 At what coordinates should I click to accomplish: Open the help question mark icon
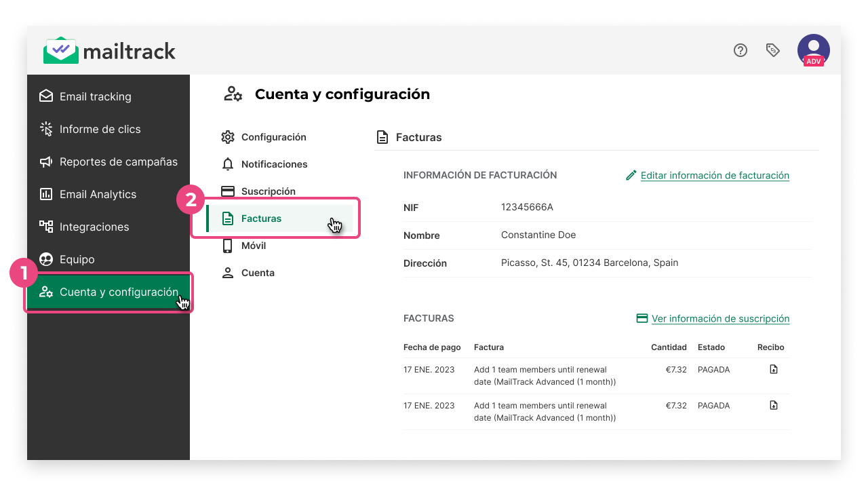pyautogui.click(x=740, y=50)
